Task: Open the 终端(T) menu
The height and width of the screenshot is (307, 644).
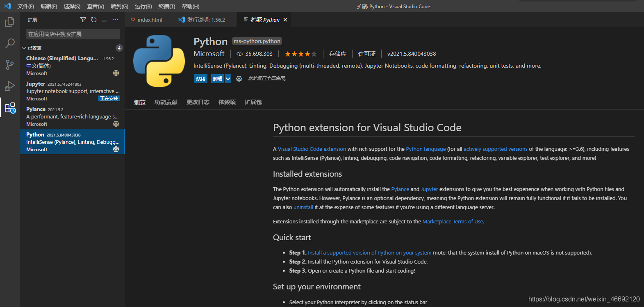Action: (x=167, y=7)
